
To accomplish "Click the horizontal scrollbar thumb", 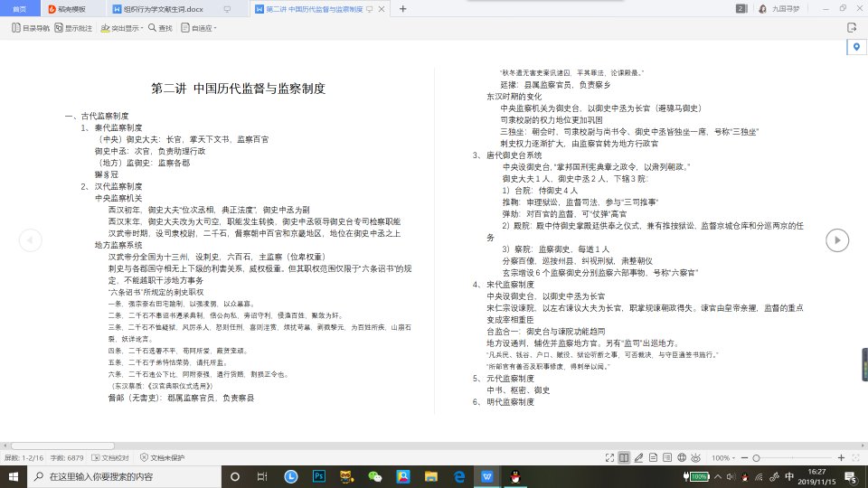I will click(62, 446).
